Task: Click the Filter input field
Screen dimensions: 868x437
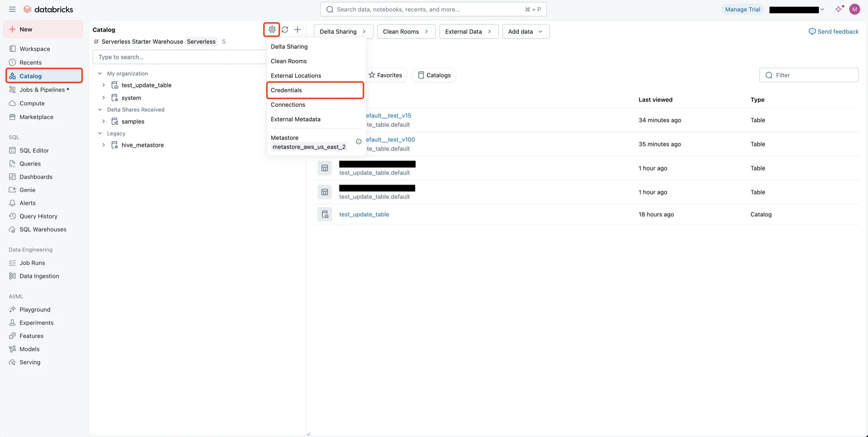Action: click(x=809, y=75)
